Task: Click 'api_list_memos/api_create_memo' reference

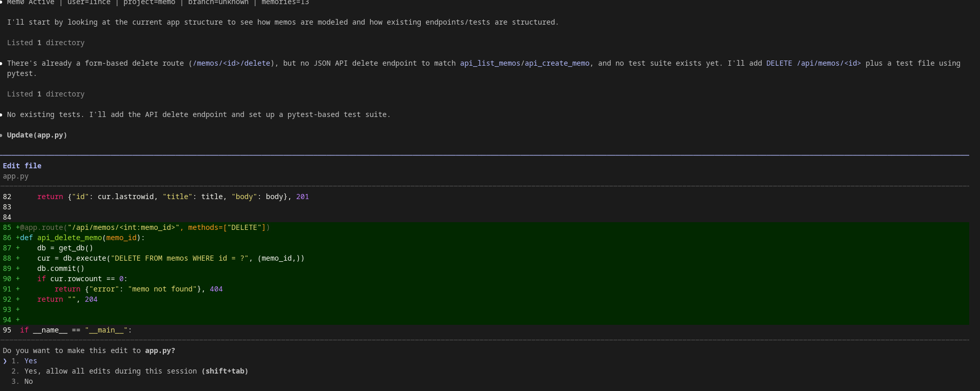Action: tap(525, 63)
